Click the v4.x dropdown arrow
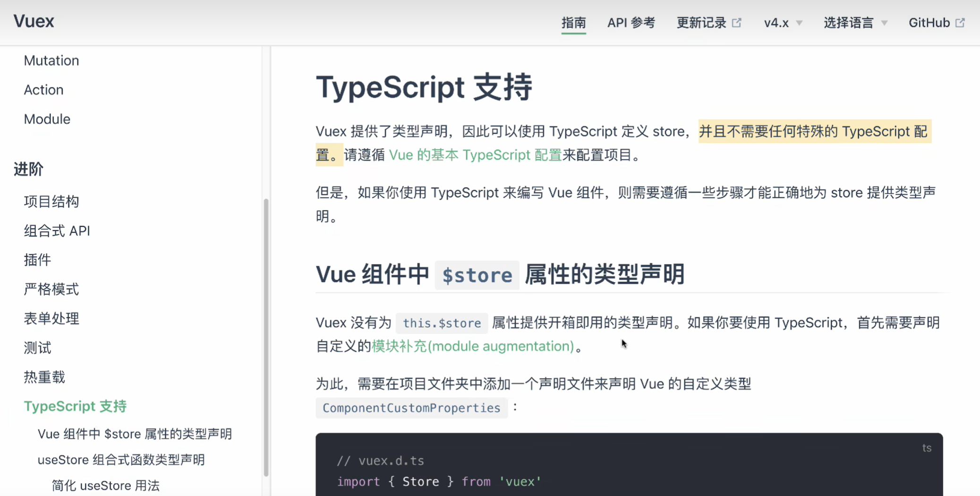 [799, 23]
